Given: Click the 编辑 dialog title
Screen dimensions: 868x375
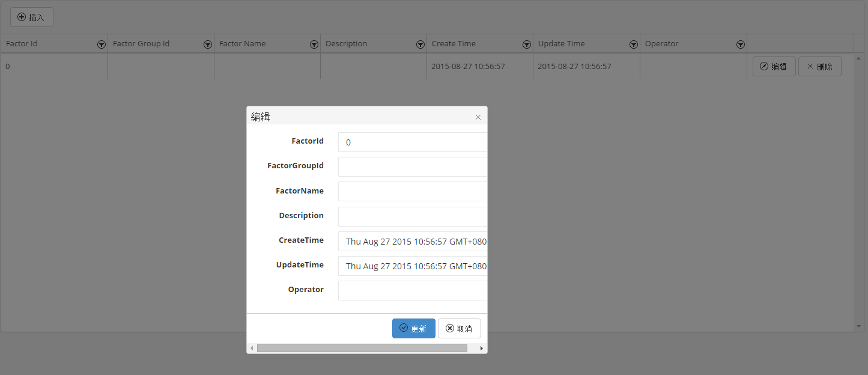Looking at the screenshot, I should [x=260, y=117].
